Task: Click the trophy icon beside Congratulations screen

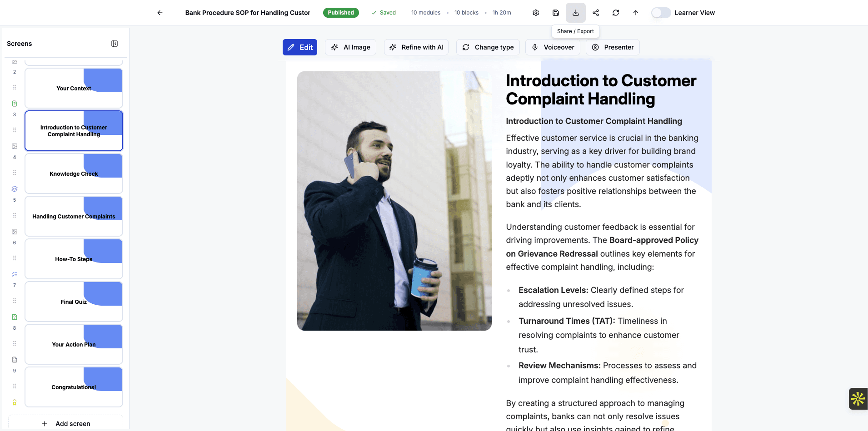Action: click(14, 402)
